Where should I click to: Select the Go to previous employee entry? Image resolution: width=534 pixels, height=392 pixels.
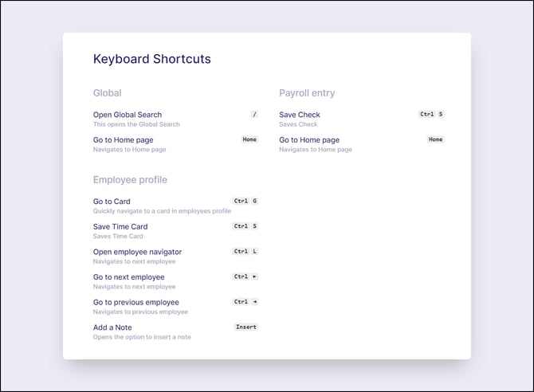point(175,307)
